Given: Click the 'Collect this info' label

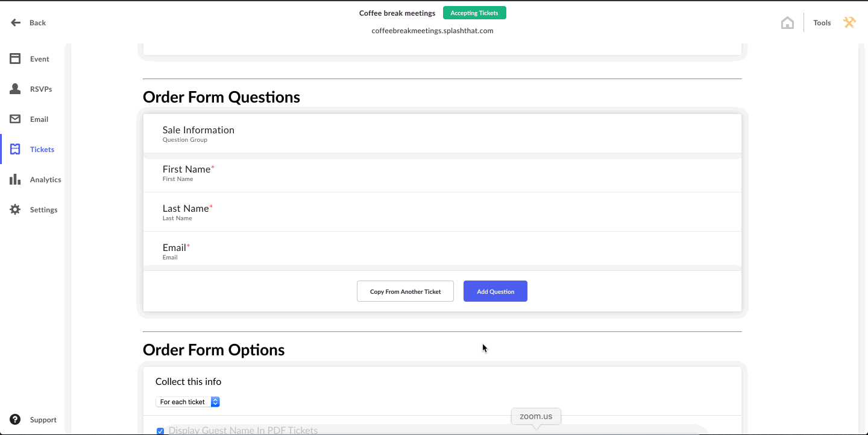Looking at the screenshot, I should [188, 381].
